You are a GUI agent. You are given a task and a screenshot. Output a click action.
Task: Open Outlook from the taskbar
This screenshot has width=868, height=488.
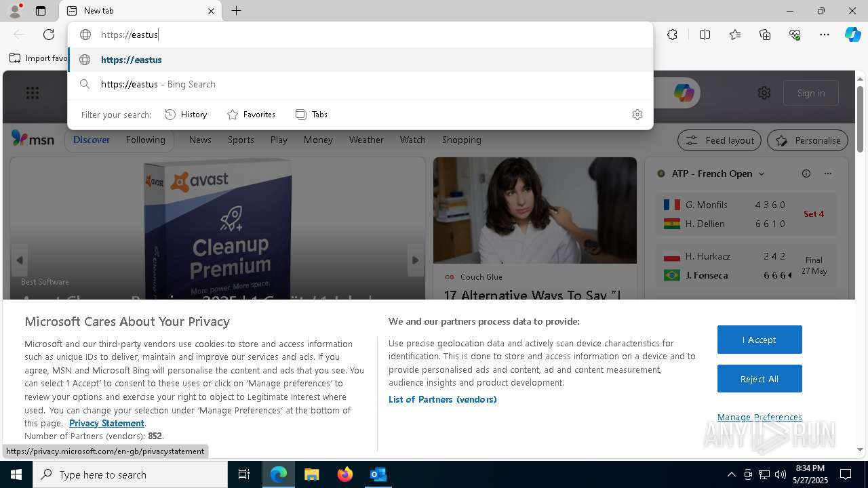click(x=378, y=474)
